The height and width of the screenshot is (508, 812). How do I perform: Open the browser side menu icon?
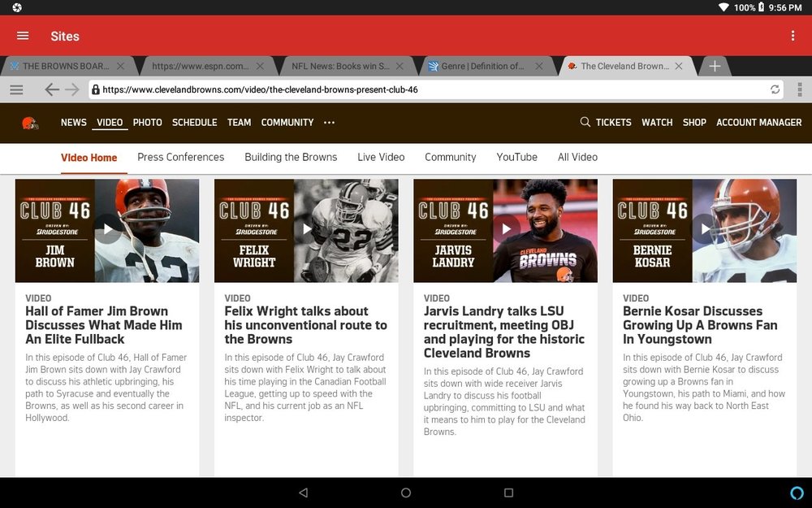tap(16, 89)
